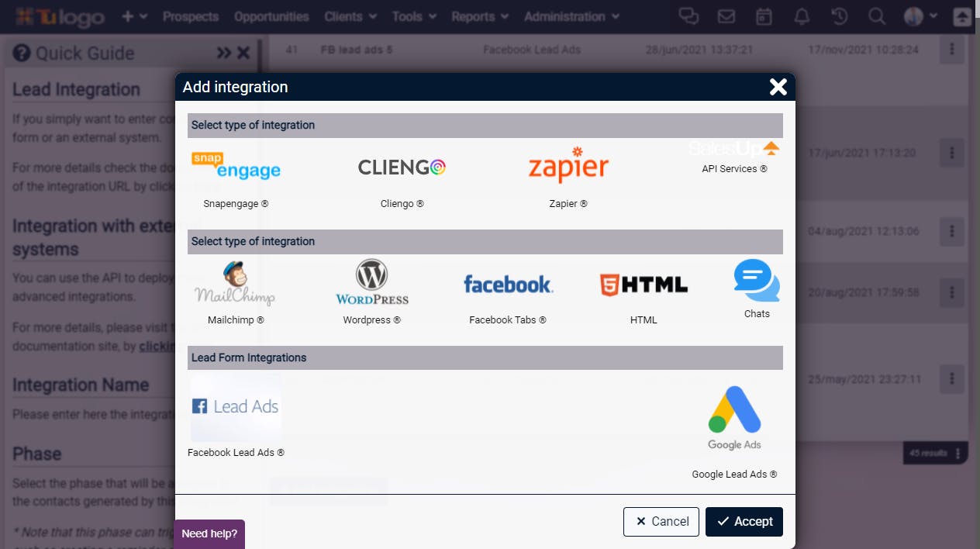Image resolution: width=980 pixels, height=549 pixels.
Task: Close the Add integration dialog
Action: coord(778,87)
